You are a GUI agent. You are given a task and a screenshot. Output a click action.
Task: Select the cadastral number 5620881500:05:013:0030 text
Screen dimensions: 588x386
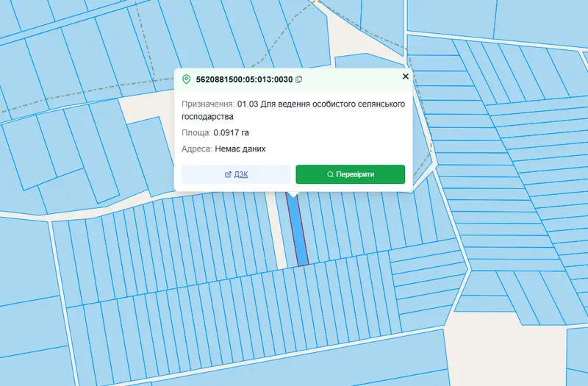coord(244,79)
